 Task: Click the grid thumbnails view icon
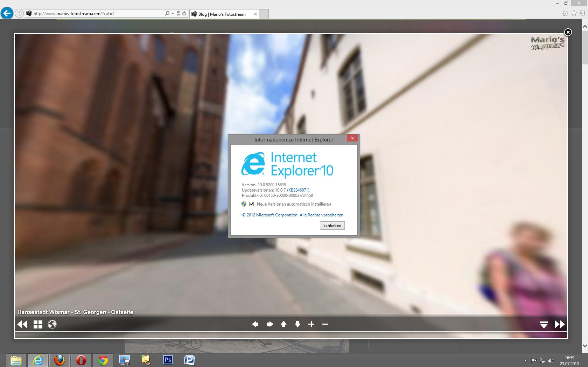point(38,324)
